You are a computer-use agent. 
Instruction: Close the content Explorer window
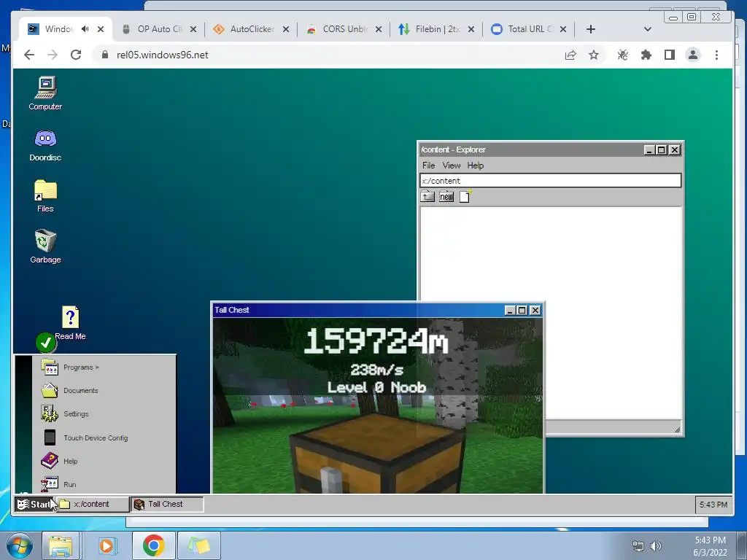pyautogui.click(x=675, y=150)
